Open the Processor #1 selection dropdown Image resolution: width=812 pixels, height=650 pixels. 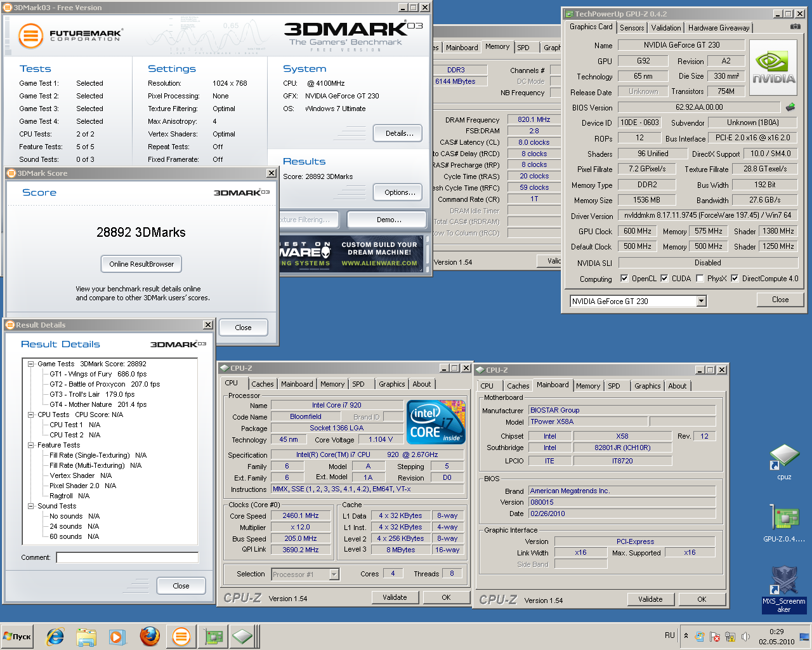[x=334, y=574]
